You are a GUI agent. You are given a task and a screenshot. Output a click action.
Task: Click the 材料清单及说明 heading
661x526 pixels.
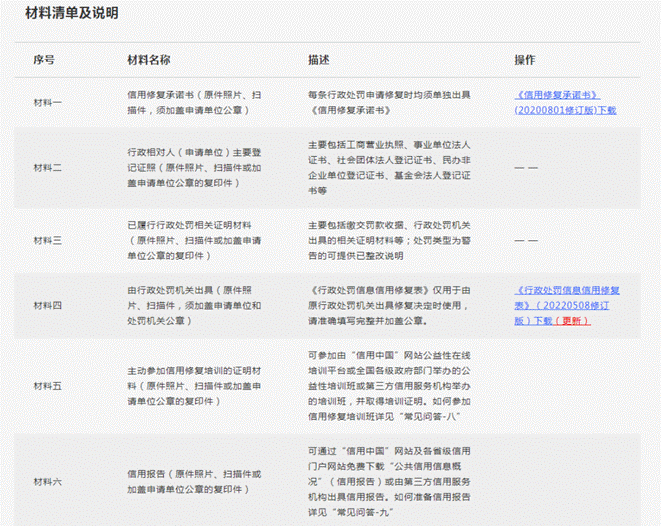click(71, 14)
